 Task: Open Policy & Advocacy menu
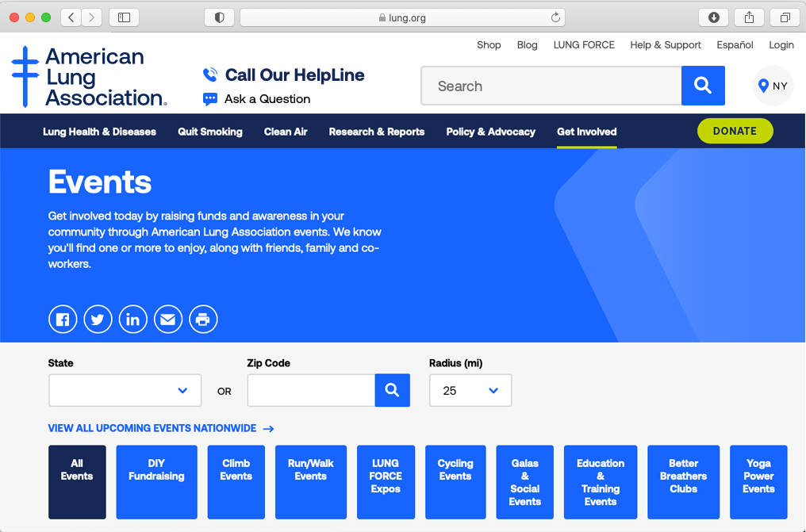(490, 132)
